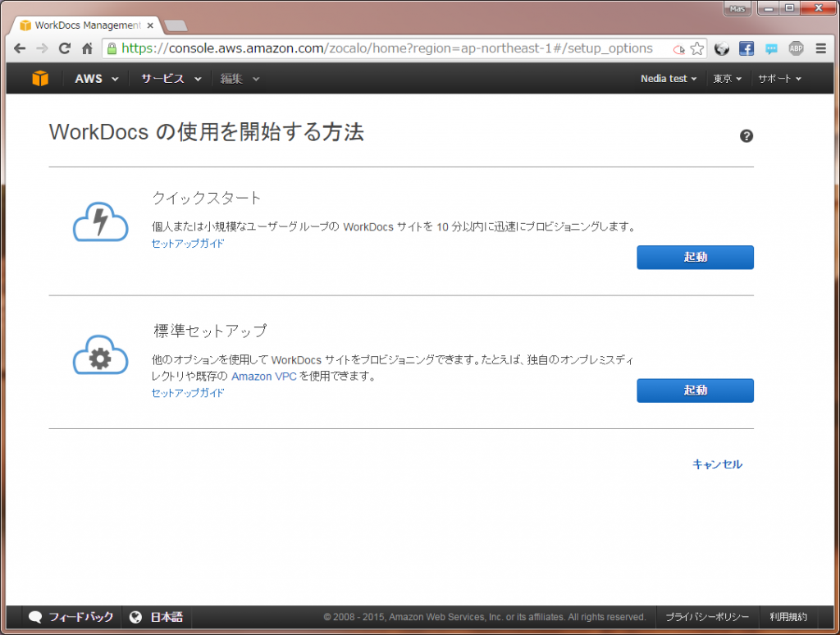This screenshot has height=635, width=840.
Task: Open the 利用規約 footer link
Action: tap(788, 617)
